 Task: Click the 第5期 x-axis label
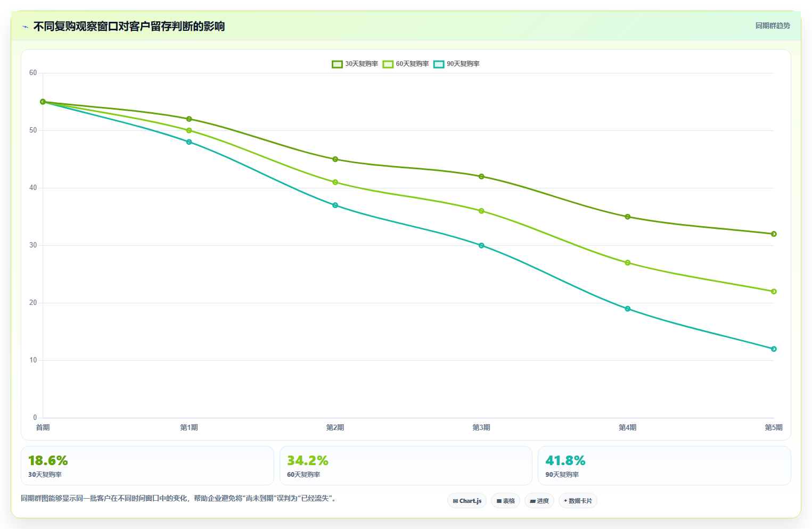tap(774, 427)
